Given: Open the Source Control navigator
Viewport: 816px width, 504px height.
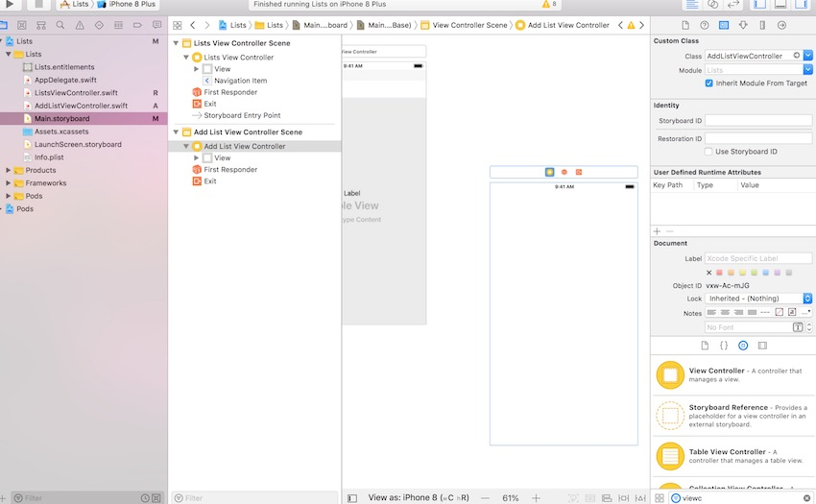Looking at the screenshot, I should click(x=21, y=25).
